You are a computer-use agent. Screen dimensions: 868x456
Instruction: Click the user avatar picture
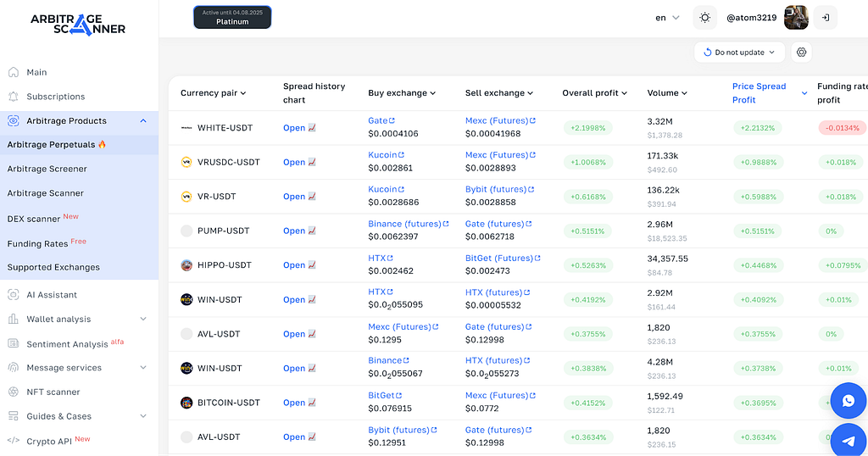click(x=796, y=18)
